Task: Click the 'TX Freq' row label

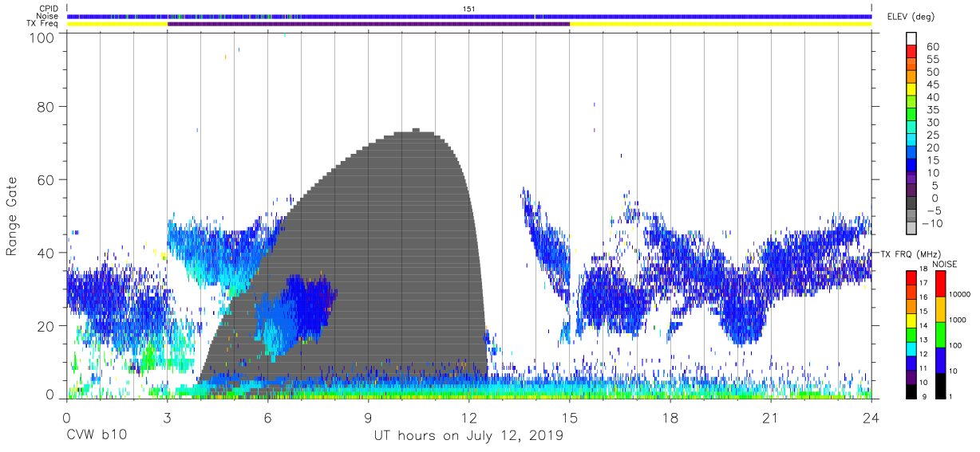Action: point(44,24)
